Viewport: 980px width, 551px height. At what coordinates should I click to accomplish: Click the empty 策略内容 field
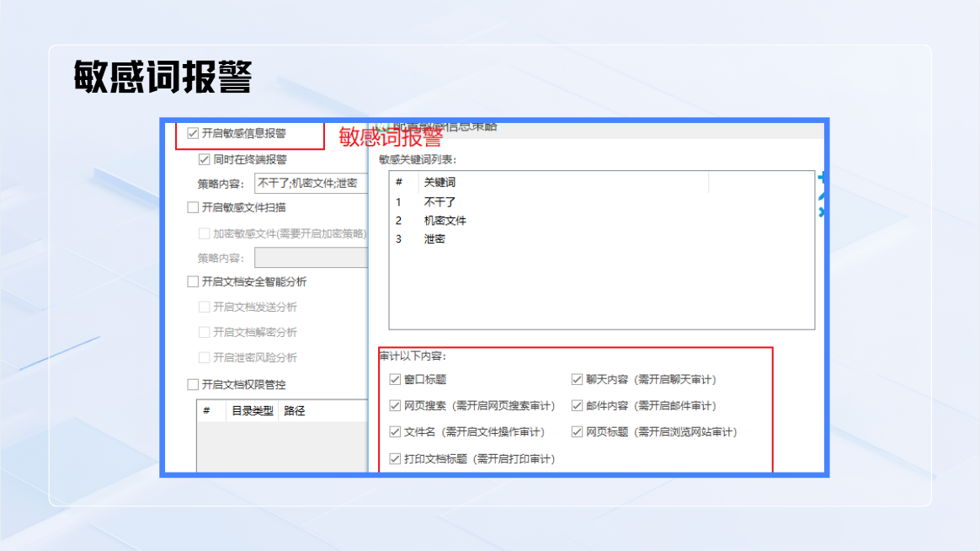coord(312,258)
